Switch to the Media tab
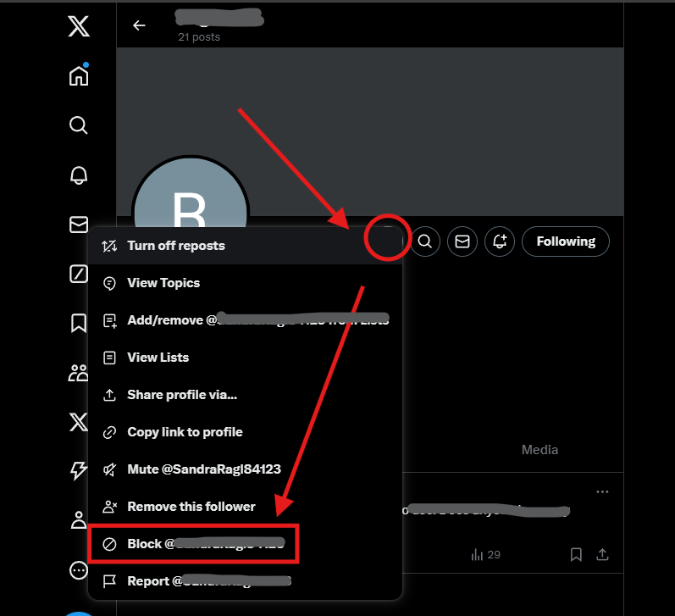Viewport: 675px width, 616px height. 539,450
